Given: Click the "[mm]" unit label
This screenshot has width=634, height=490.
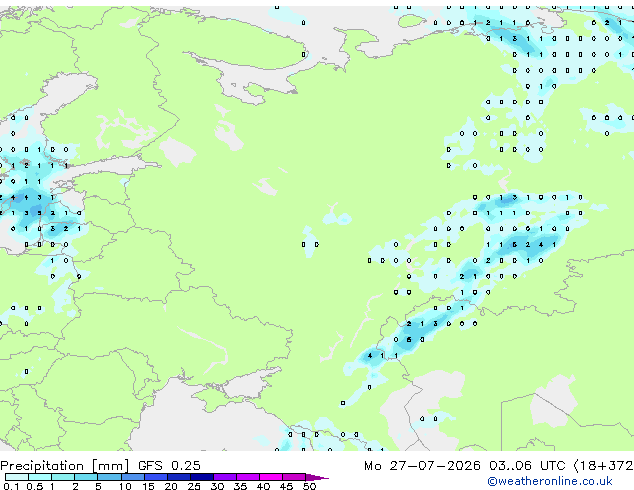Looking at the screenshot, I should click(x=110, y=466).
